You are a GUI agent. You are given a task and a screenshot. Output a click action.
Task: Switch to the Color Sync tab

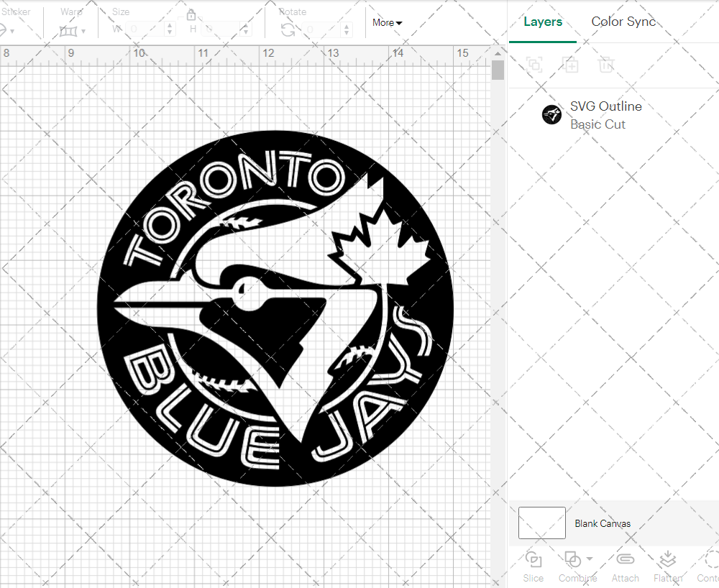623,22
